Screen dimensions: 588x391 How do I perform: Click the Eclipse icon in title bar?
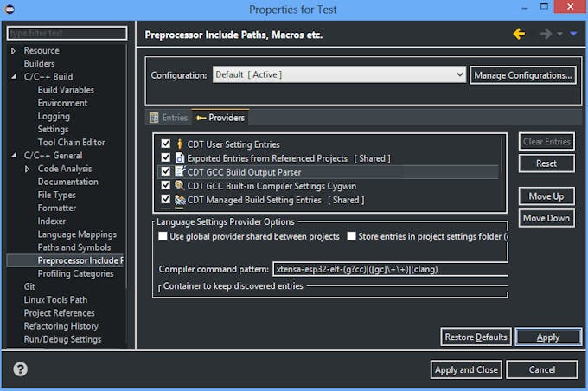click(x=10, y=9)
